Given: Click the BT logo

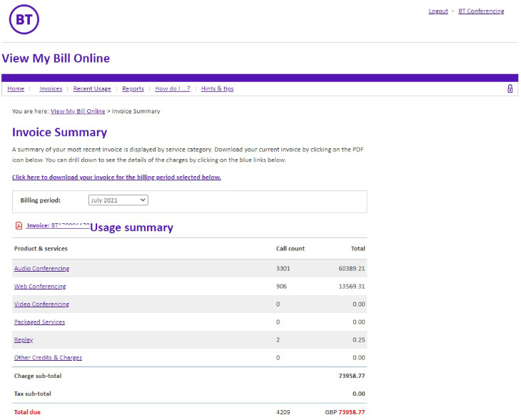Looking at the screenshot, I should pyautogui.click(x=24, y=19).
